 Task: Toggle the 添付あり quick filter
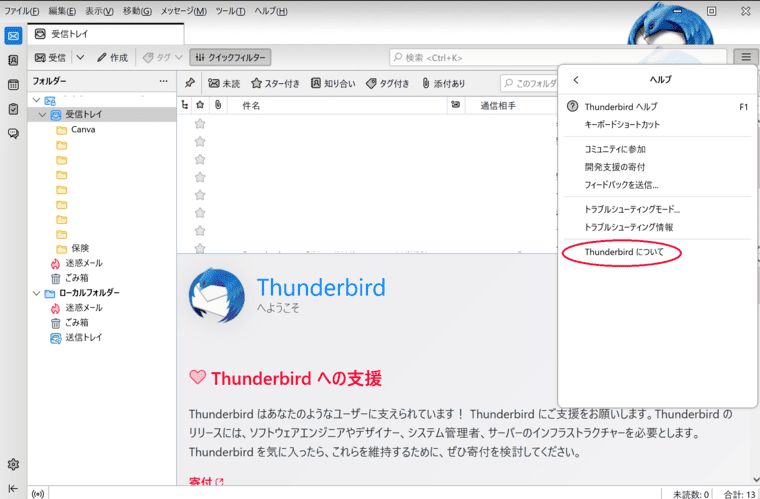point(443,83)
